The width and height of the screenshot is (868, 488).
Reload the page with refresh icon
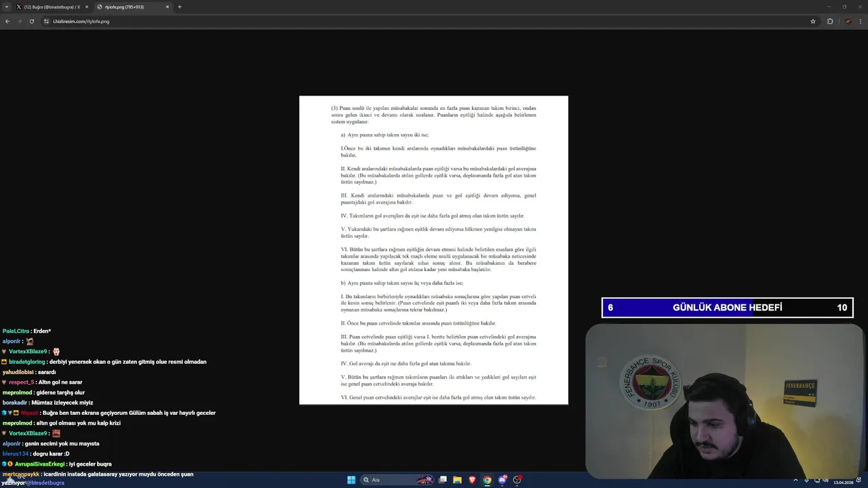pos(31,21)
